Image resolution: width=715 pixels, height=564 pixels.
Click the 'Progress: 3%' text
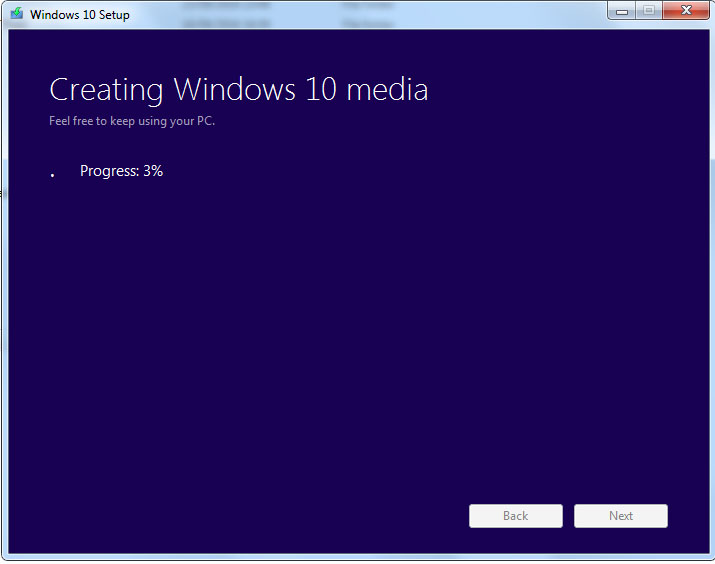[x=121, y=171]
